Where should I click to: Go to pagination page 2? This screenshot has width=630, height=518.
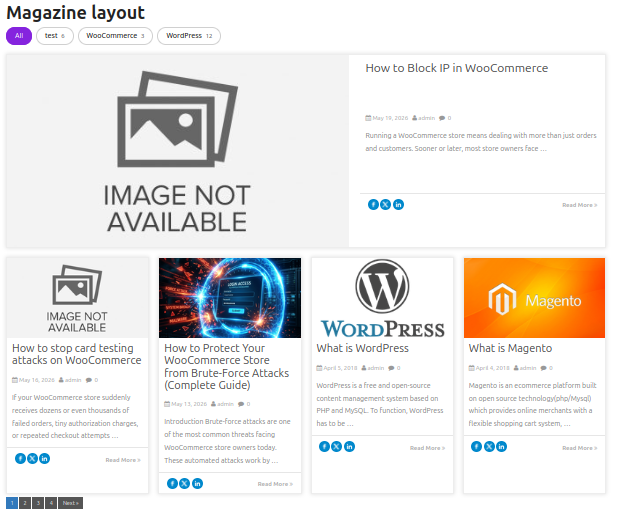pos(25,503)
